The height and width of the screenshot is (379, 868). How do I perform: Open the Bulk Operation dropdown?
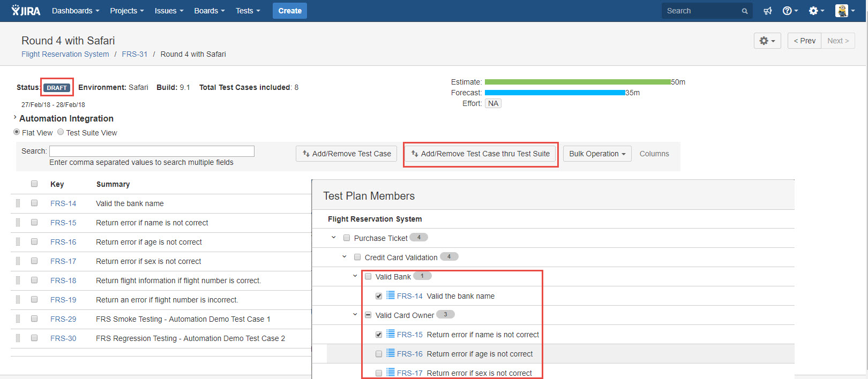(x=597, y=154)
